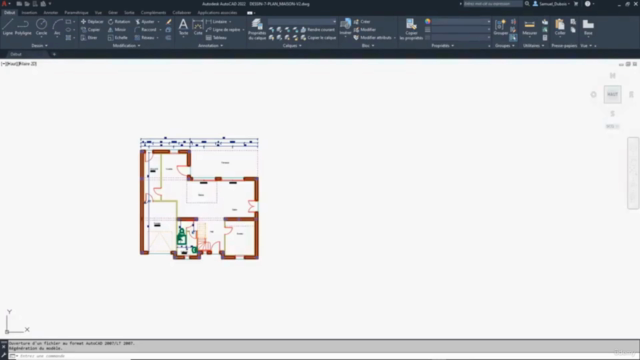Expand the Bloc panel

point(368,46)
